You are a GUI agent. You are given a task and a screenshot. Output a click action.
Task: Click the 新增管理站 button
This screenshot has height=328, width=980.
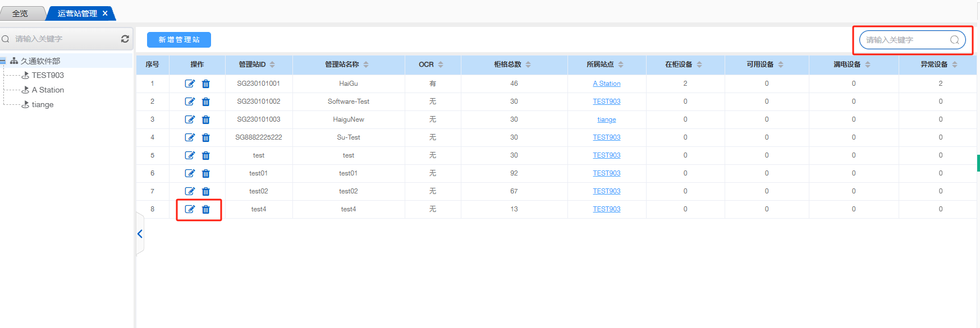click(179, 40)
